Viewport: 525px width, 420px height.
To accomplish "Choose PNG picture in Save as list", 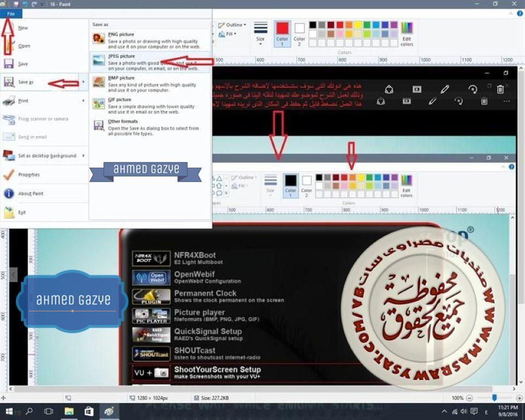I will click(150, 40).
